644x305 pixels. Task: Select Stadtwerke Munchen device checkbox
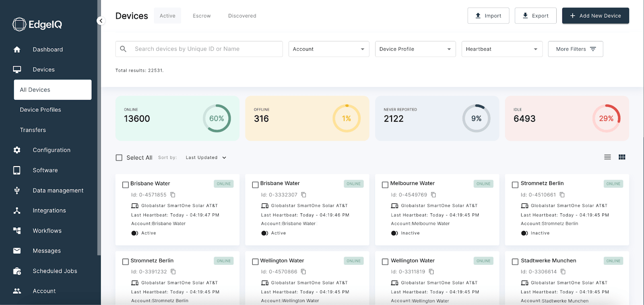pos(515,262)
